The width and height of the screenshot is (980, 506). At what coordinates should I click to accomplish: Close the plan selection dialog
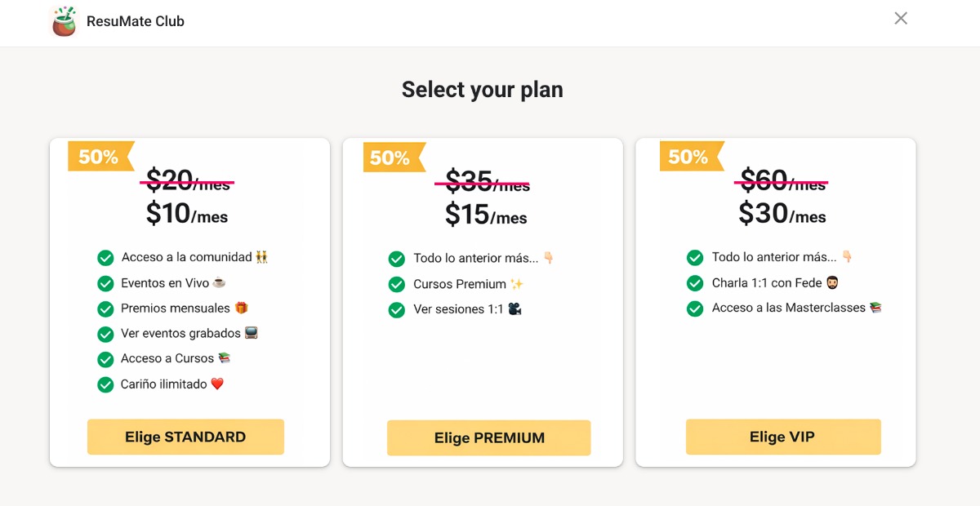click(x=901, y=19)
